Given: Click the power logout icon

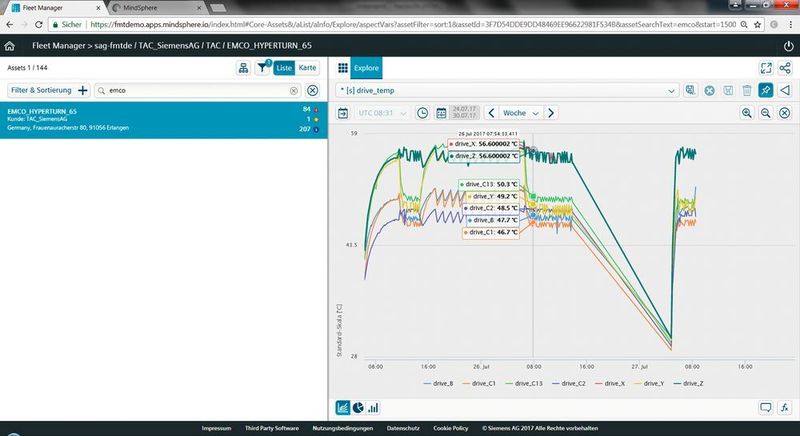Looking at the screenshot, I should [788, 46].
